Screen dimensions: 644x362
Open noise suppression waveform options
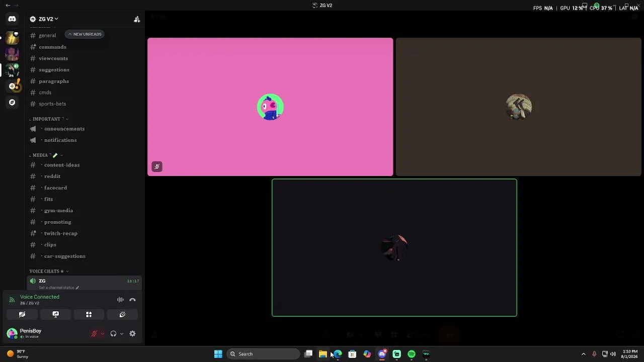pyautogui.click(x=120, y=300)
